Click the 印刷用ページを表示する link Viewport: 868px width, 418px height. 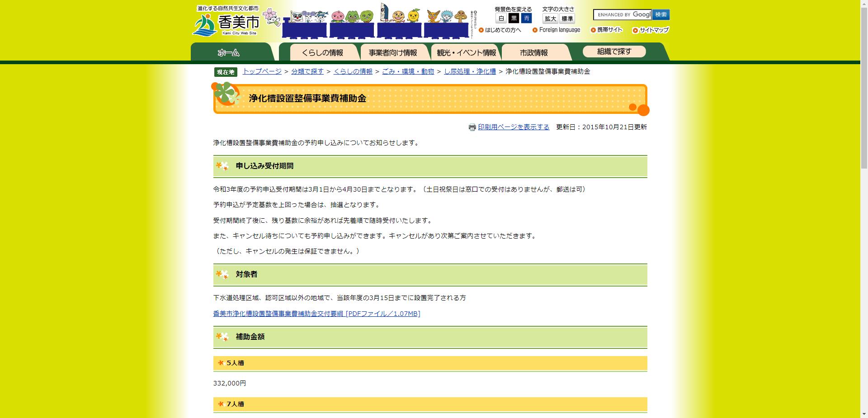tap(513, 127)
